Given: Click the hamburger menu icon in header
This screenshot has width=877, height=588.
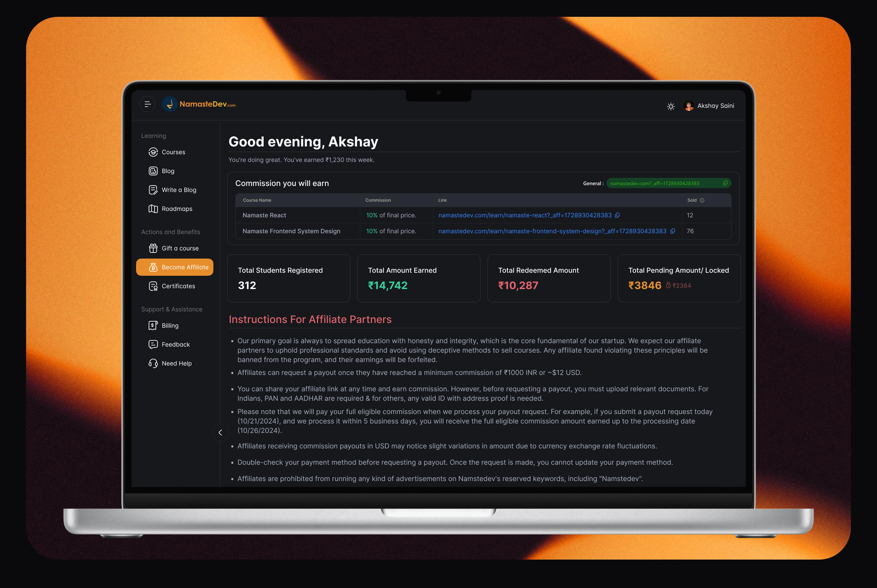Looking at the screenshot, I should coord(147,104).
